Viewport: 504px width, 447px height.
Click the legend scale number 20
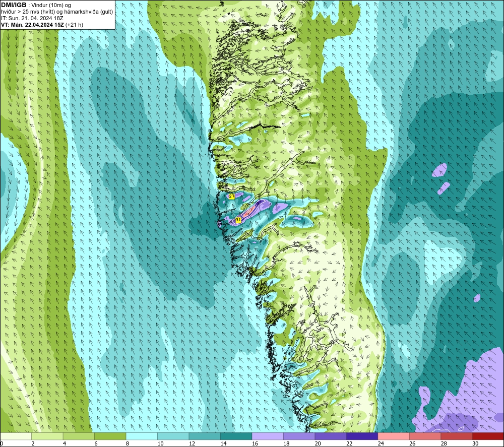[x=318, y=443]
